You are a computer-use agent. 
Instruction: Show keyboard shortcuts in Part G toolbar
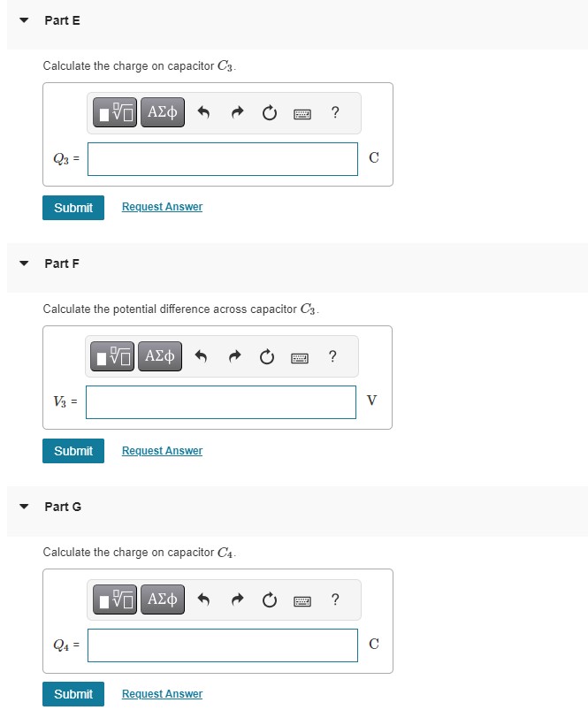point(302,601)
